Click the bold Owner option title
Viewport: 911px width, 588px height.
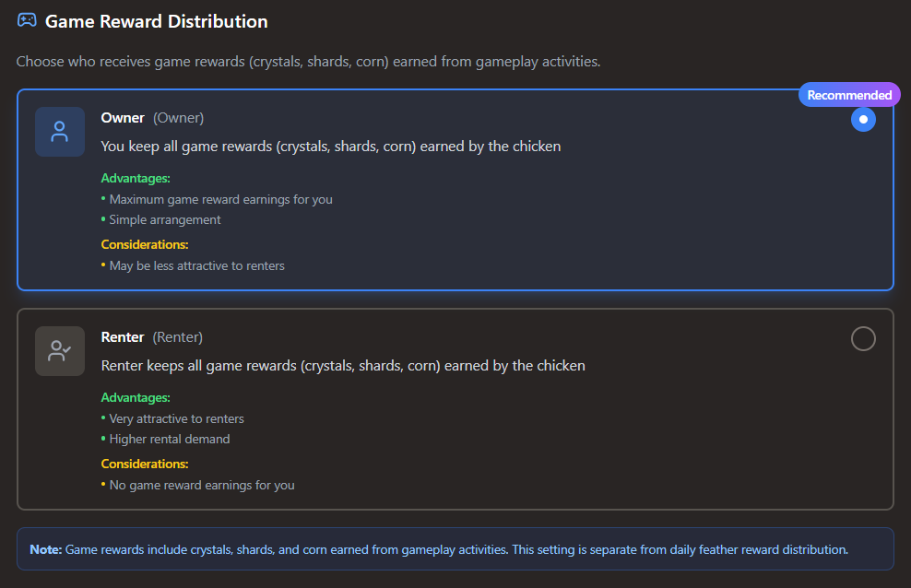click(123, 118)
